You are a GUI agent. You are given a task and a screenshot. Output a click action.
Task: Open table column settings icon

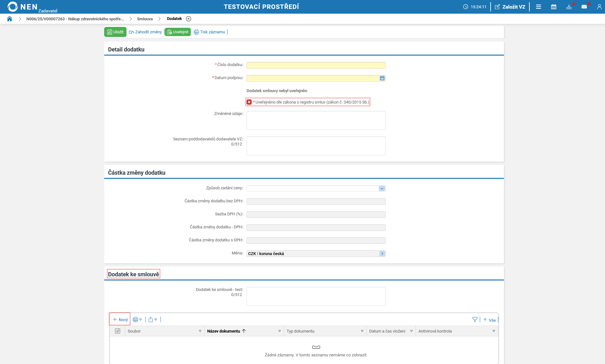(118, 331)
